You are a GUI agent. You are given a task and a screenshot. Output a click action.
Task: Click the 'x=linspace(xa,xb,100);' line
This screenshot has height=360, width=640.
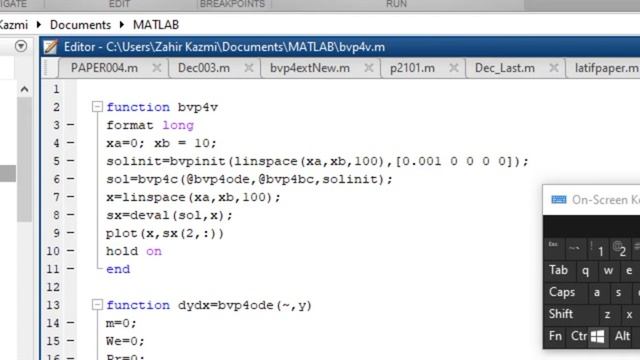[193, 197]
